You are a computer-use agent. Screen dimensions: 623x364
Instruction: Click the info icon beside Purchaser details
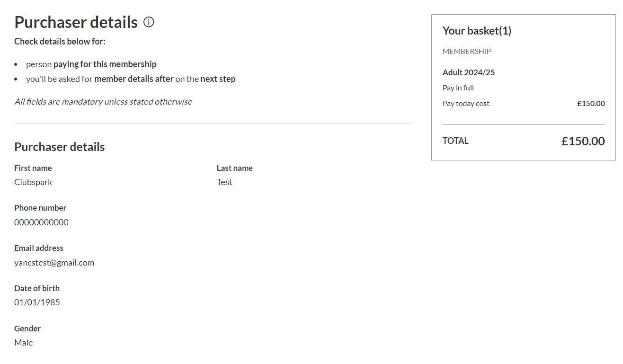(x=149, y=22)
